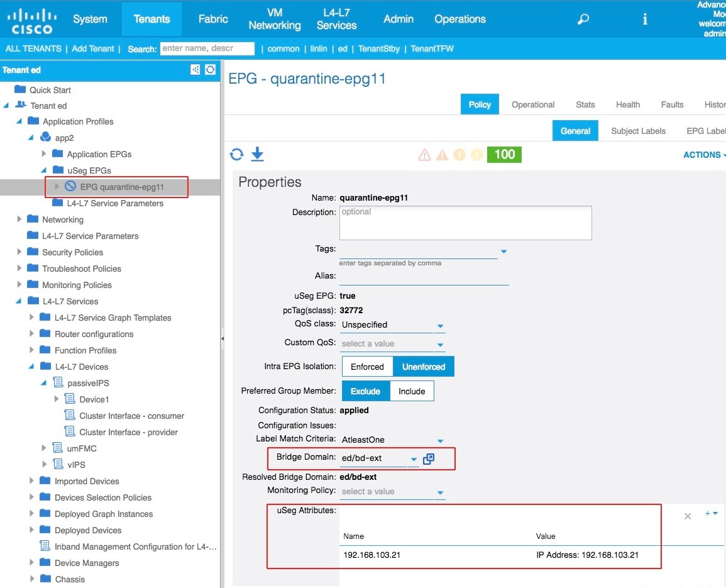This screenshot has width=726, height=588.
Task: Switch Preferred Group Member to Include
Action: point(412,391)
